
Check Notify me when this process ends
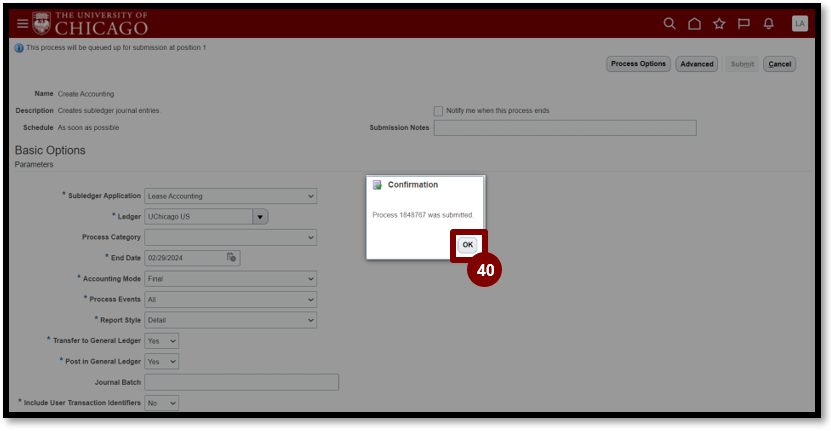coord(438,111)
